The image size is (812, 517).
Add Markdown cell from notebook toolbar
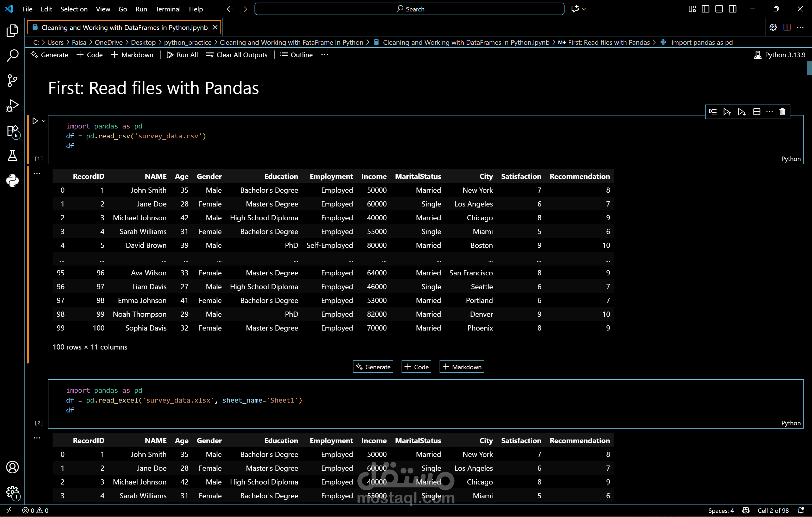(x=132, y=55)
